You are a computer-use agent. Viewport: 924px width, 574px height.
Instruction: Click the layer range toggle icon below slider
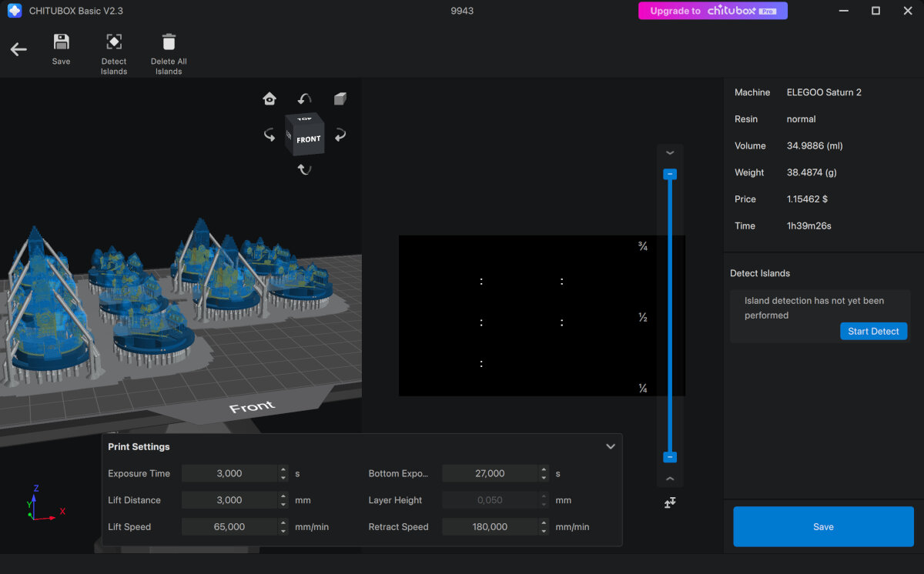coord(670,502)
